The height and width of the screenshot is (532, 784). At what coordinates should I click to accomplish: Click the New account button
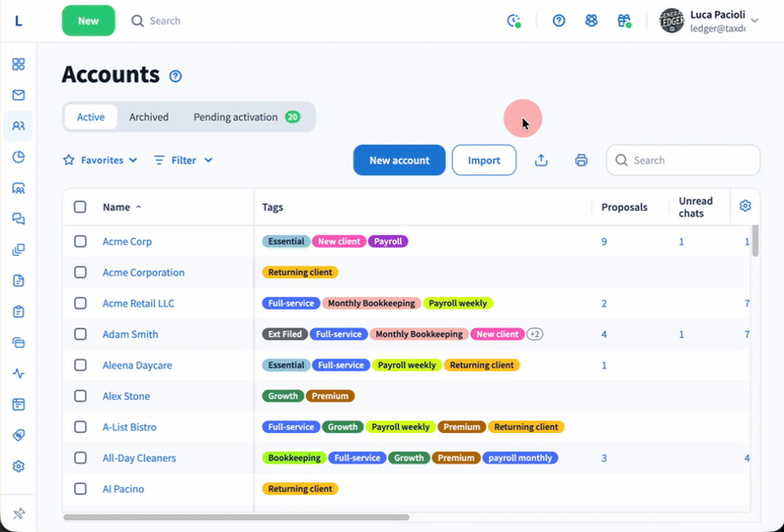[399, 161]
